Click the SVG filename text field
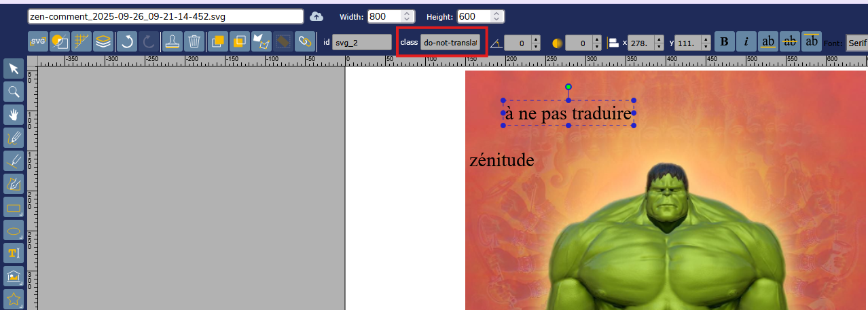Image resolution: width=868 pixels, height=310 pixels. pyautogui.click(x=165, y=16)
